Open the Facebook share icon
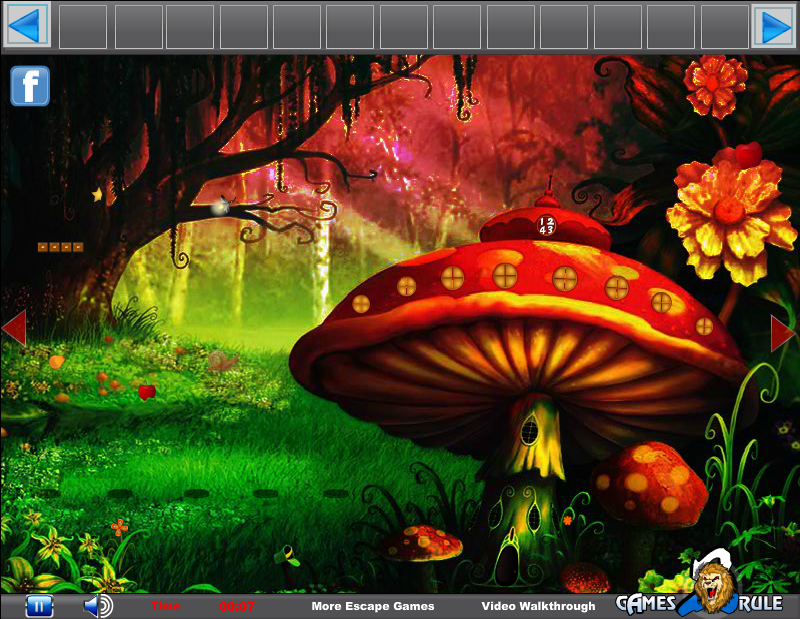The height and width of the screenshot is (619, 800). coord(29,86)
